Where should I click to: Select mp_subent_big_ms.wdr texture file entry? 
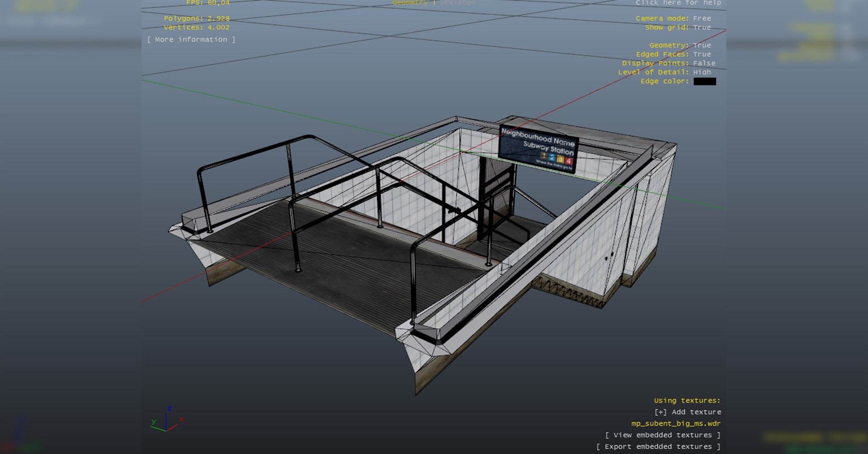point(675,424)
